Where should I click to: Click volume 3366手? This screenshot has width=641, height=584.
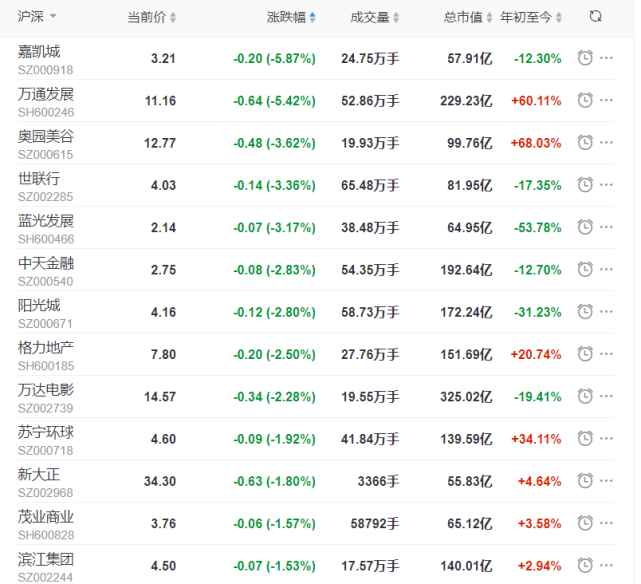pos(379,481)
